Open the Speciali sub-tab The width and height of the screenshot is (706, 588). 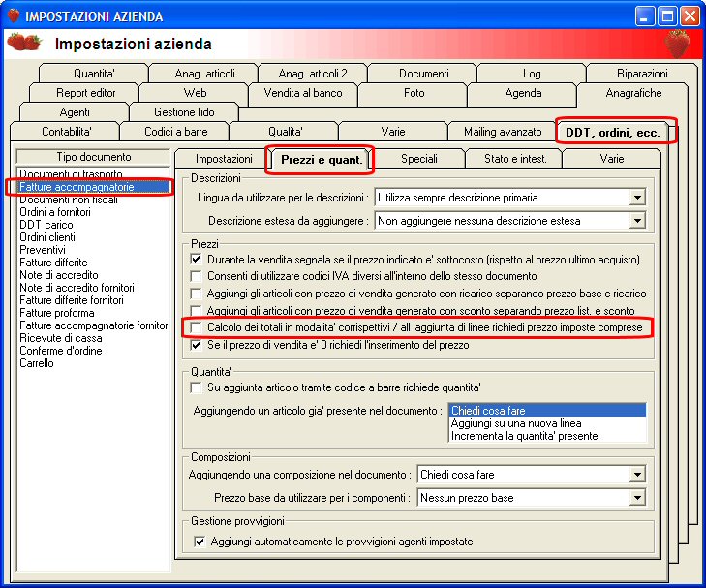click(x=418, y=159)
